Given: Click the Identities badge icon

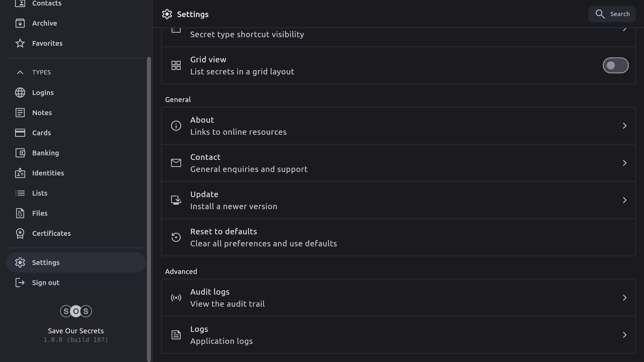Looking at the screenshot, I should click(x=20, y=173).
